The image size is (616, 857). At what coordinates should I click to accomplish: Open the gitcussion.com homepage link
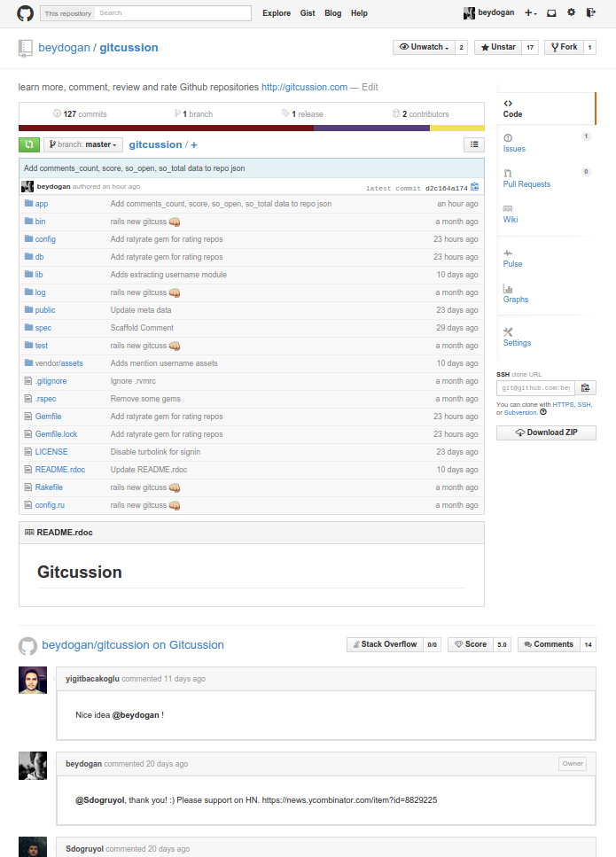tap(304, 87)
